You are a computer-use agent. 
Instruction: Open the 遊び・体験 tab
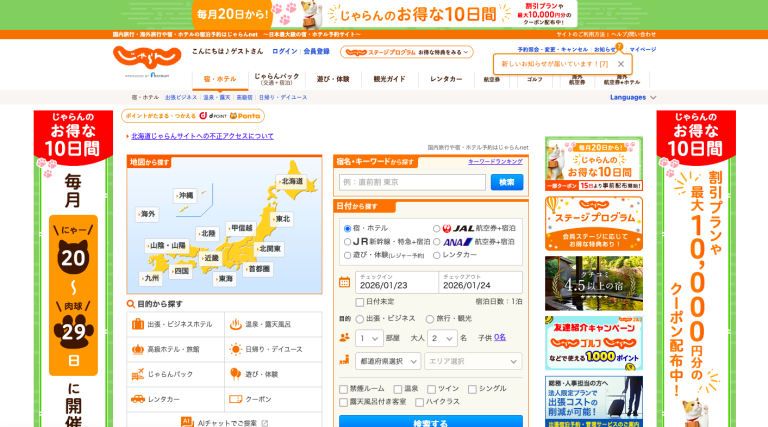click(333, 79)
